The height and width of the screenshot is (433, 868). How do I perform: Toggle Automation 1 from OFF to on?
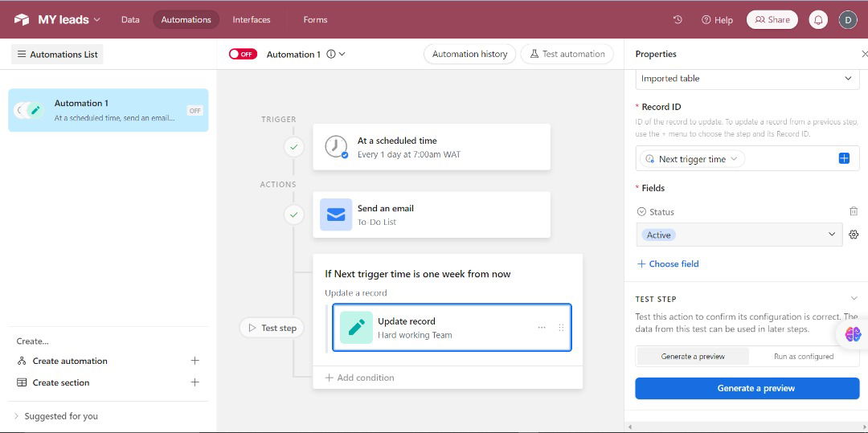(x=243, y=54)
